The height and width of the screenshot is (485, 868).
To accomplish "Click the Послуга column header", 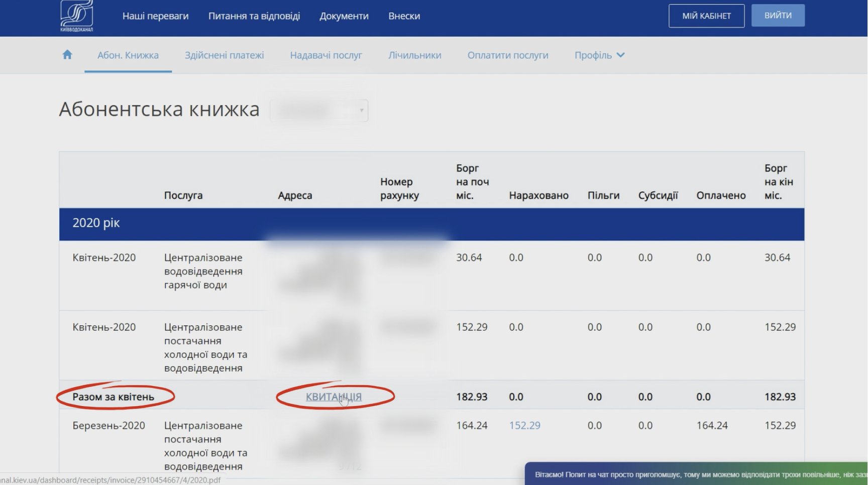I will pos(183,195).
